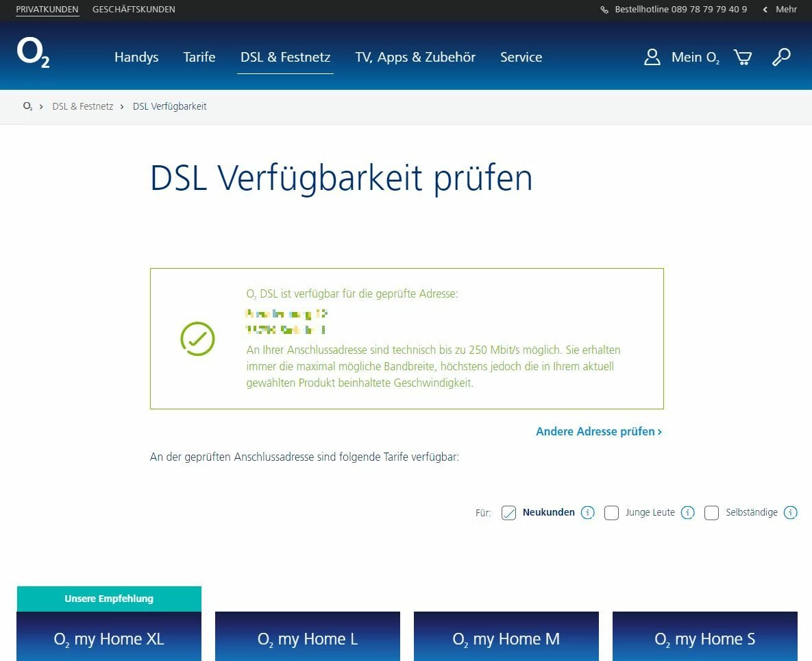Click the O2 logo in the header
Viewport: 812px width, 661px height.
(x=33, y=53)
